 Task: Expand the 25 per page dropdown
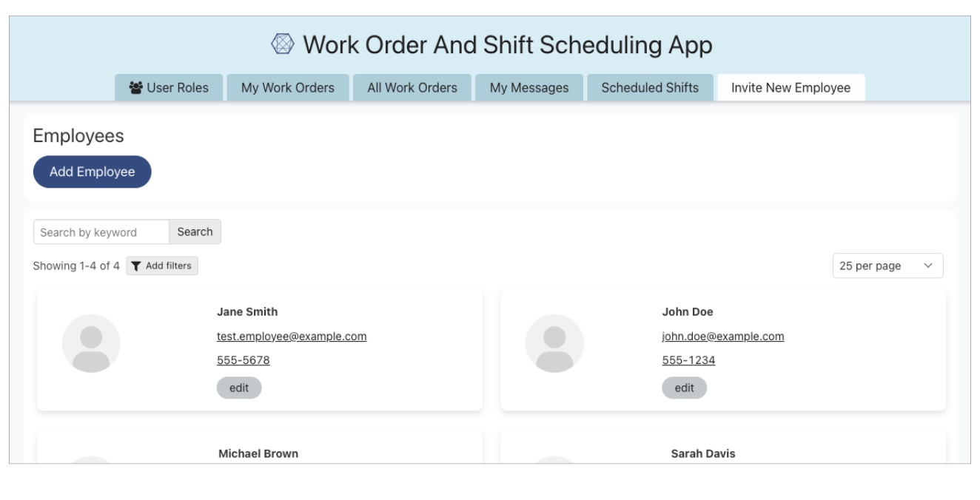pyautogui.click(x=887, y=266)
